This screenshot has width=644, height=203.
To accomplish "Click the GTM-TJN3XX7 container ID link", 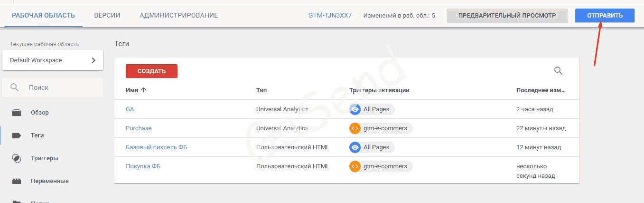I will pyautogui.click(x=330, y=15).
